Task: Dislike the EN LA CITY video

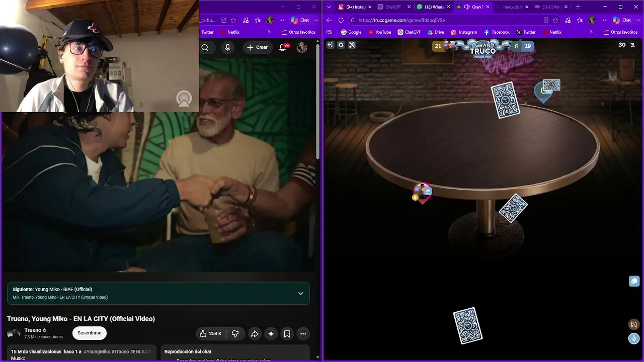Action: coord(235,333)
